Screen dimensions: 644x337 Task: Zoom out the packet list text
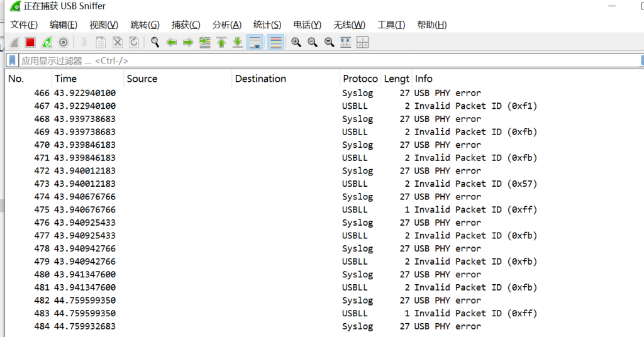[x=313, y=42]
